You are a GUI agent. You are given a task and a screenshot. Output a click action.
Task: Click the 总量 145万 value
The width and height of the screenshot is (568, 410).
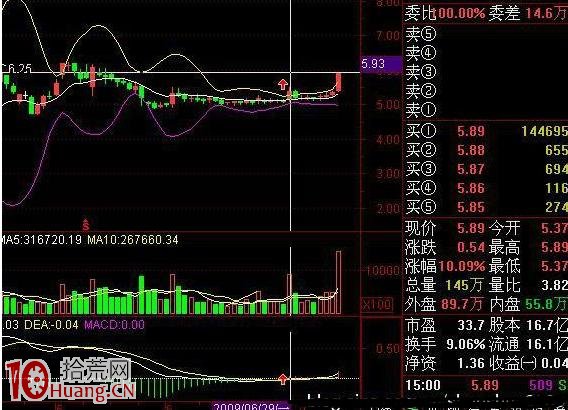click(x=465, y=285)
